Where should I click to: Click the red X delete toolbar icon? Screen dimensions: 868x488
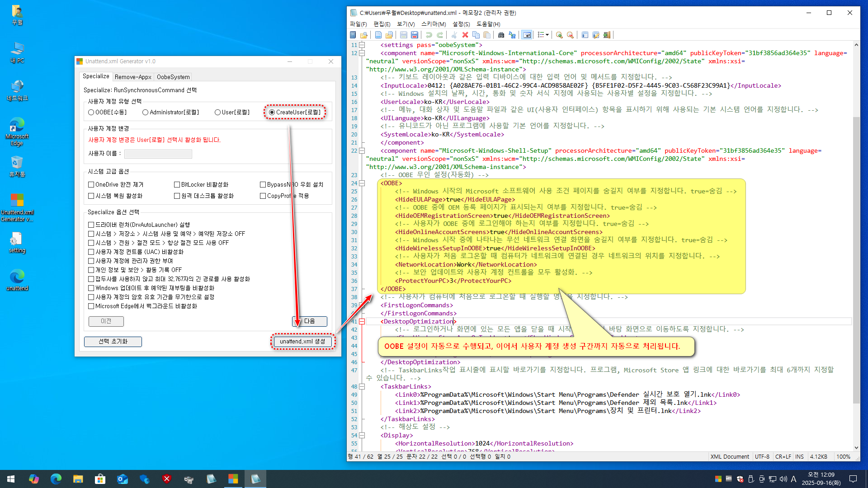(x=465, y=35)
